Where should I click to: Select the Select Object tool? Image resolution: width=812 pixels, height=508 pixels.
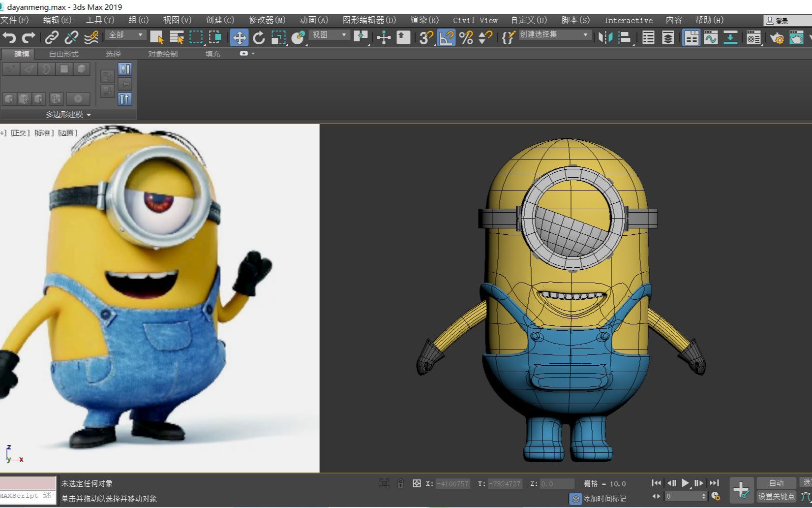[x=157, y=37]
